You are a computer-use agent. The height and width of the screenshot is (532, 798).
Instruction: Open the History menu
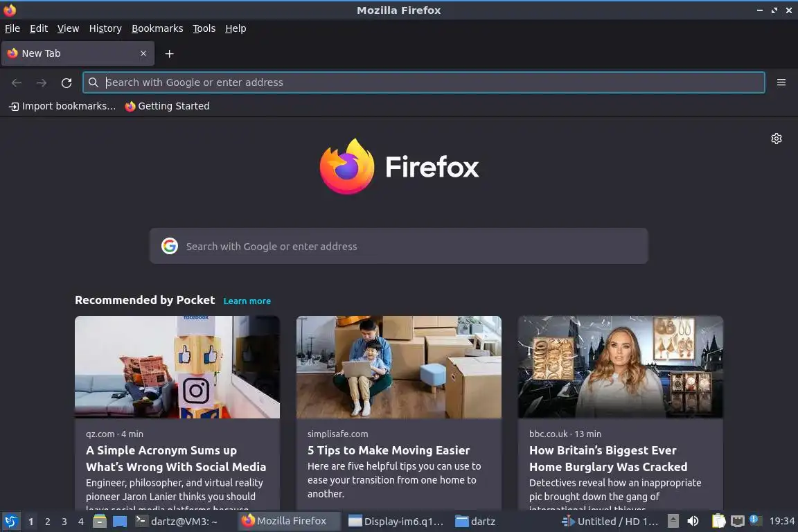[x=105, y=28]
